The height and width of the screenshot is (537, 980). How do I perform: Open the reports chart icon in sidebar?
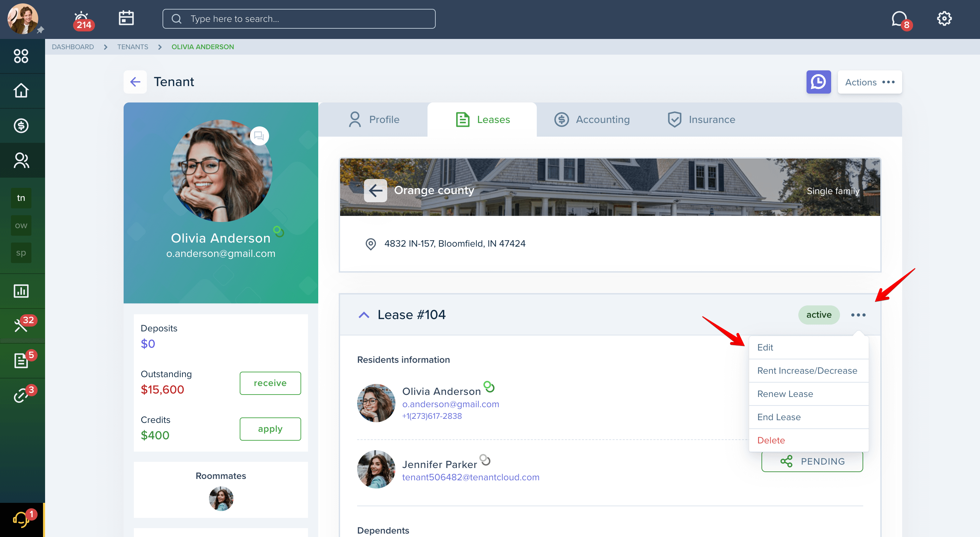(x=21, y=291)
